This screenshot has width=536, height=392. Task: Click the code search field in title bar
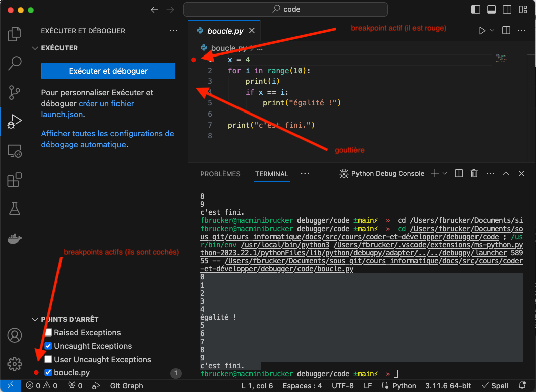[x=285, y=9]
